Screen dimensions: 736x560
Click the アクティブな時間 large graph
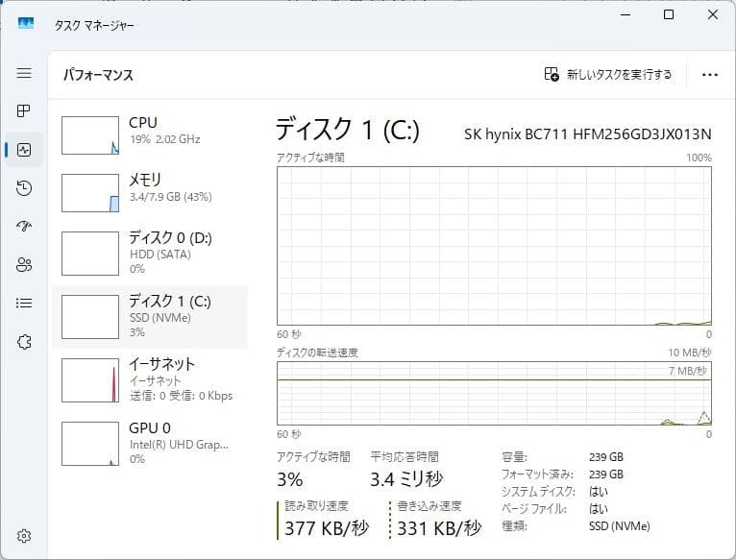click(x=494, y=246)
